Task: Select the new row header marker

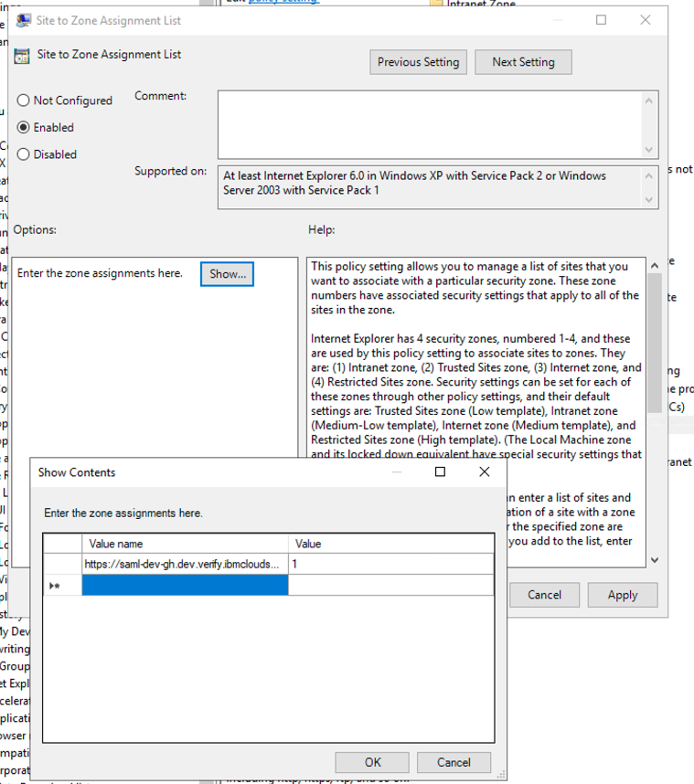Action: [x=62, y=585]
